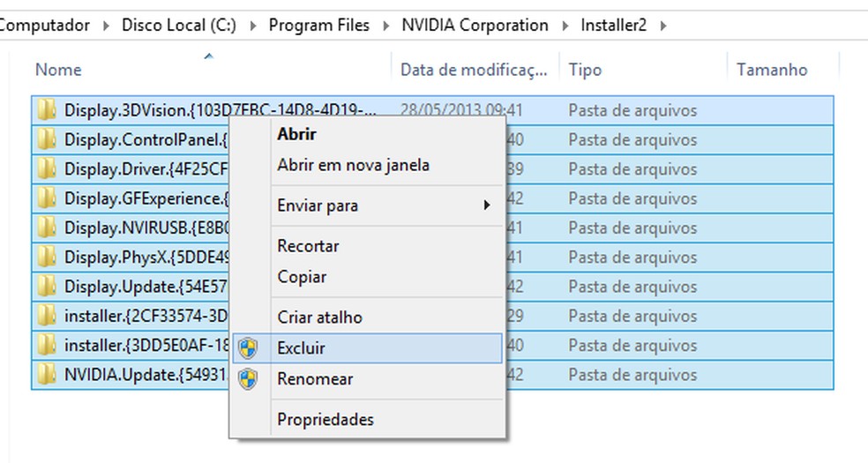The image size is (868, 463).
Task: Click the shield icon beside Excluir
Action: [250, 348]
